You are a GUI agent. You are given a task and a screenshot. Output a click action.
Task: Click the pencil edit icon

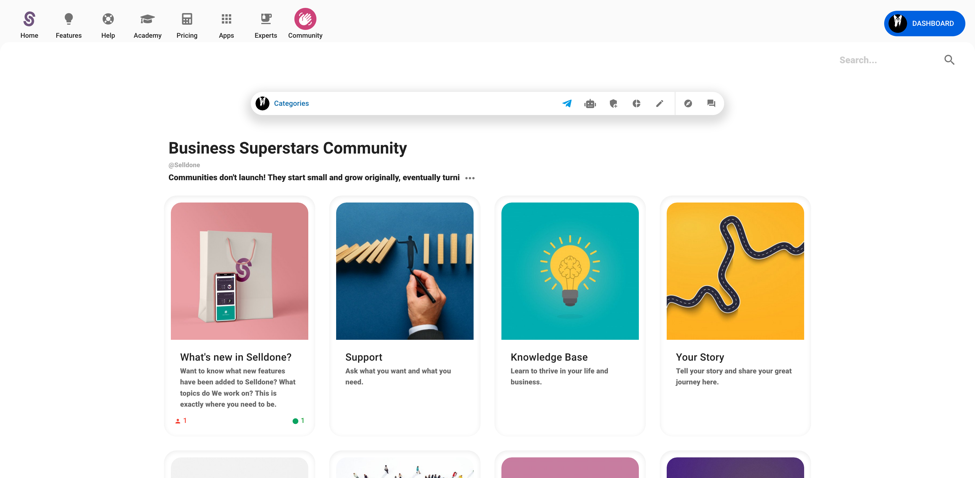coord(660,104)
